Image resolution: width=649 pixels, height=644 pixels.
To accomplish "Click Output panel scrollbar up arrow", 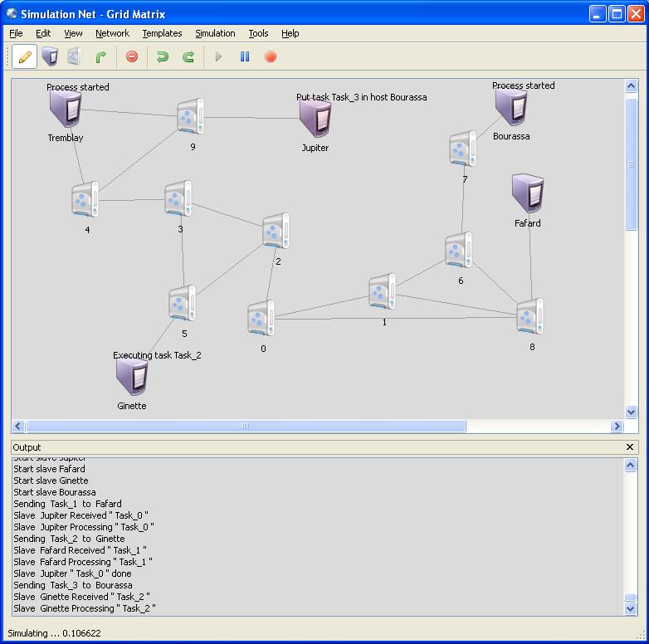I will point(631,466).
